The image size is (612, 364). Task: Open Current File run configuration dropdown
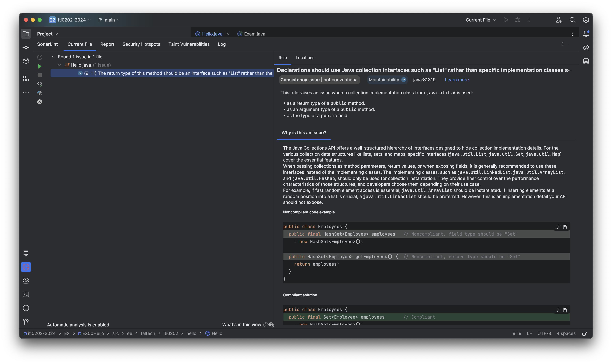pos(481,20)
